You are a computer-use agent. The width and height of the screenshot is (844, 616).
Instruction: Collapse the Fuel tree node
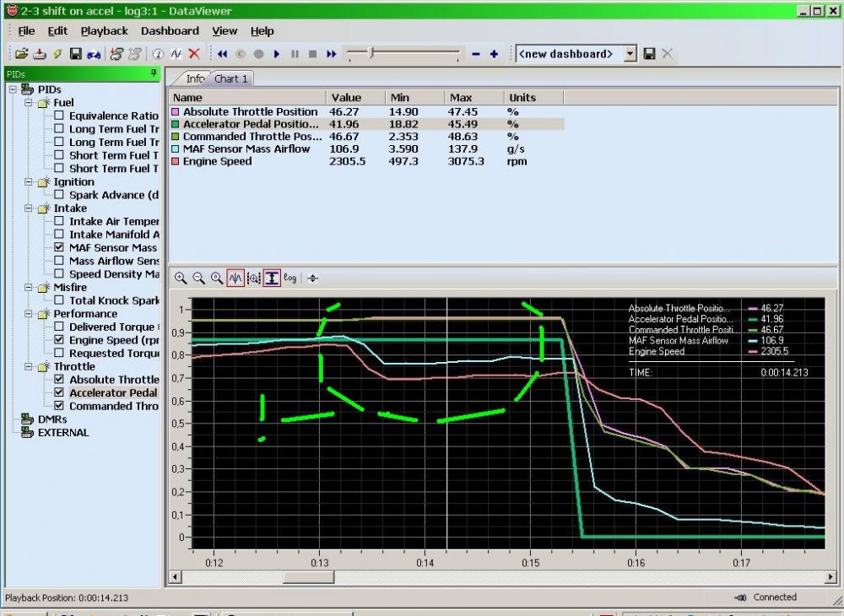point(28,103)
